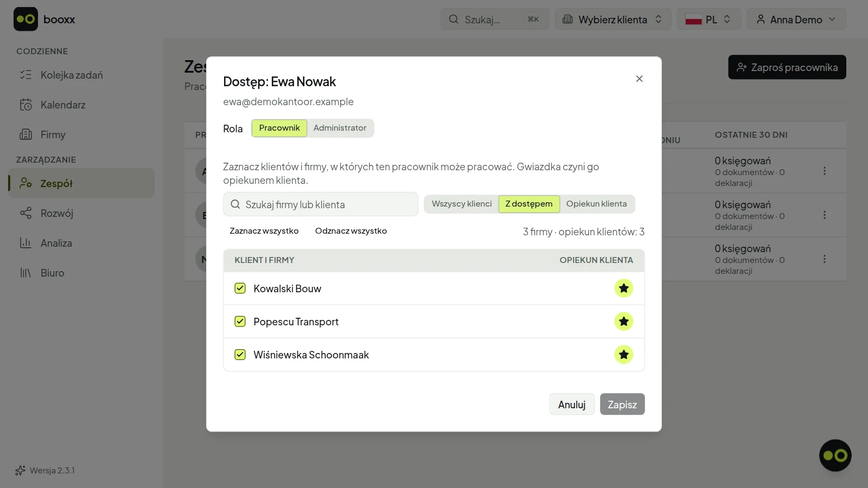Screen dimensions: 868x488
Task: Close the Dostęp dialog
Action: pyautogui.click(x=639, y=79)
